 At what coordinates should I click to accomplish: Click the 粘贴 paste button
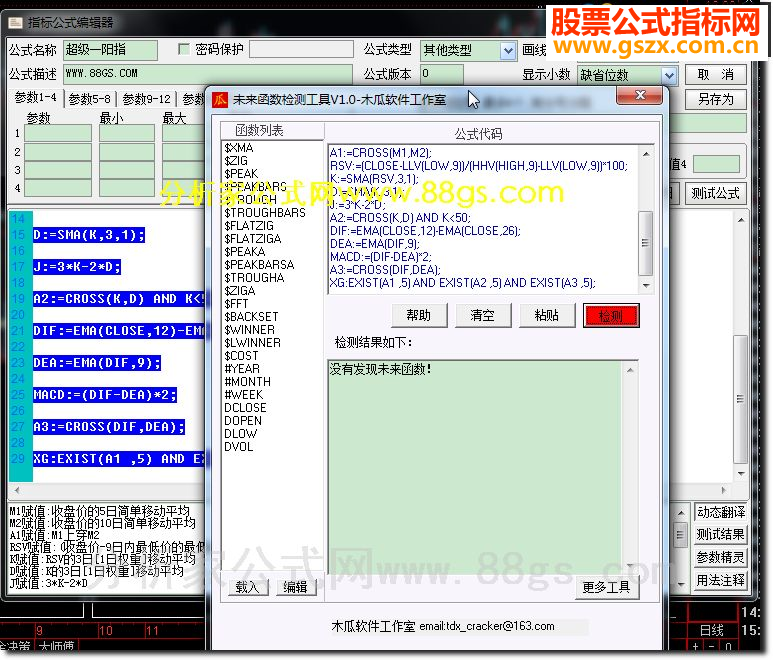coord(547,315)
